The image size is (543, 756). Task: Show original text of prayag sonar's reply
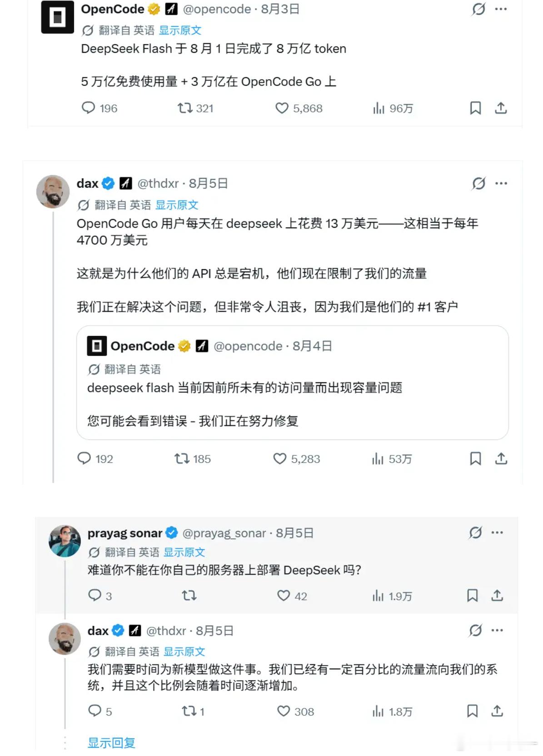(184, 552)
